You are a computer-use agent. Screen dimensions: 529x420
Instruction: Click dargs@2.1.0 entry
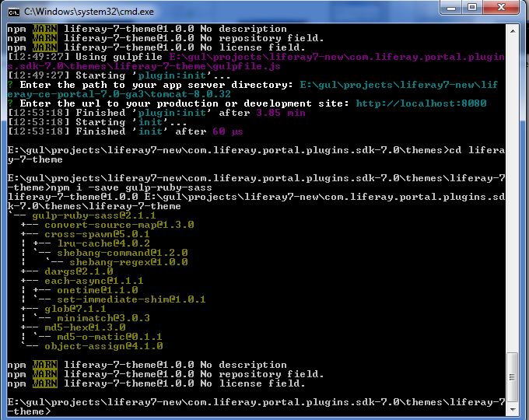79,271
